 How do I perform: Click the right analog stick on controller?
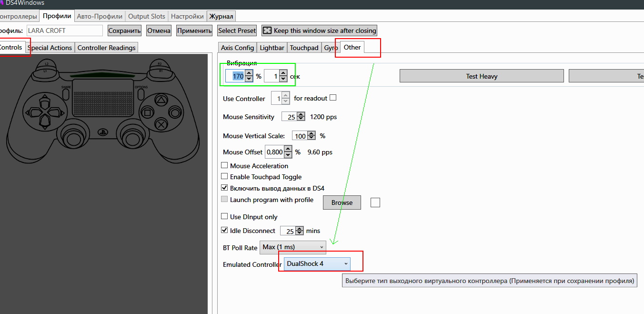(x=133, y=139)
